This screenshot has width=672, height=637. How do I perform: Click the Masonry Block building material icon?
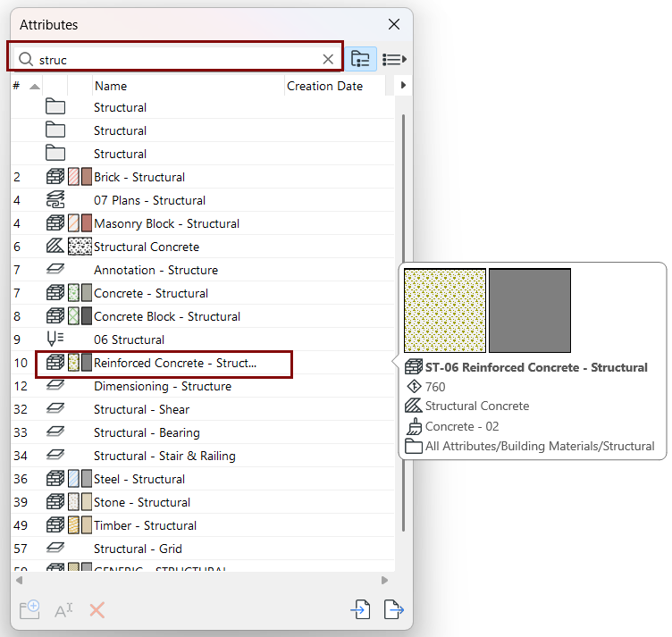click(x=55, y=222)
